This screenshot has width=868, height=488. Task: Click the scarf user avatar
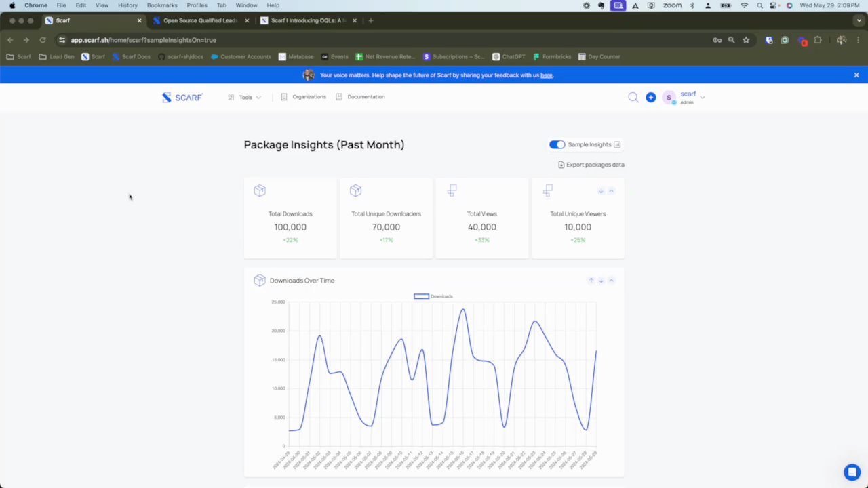tap(669, 98)
